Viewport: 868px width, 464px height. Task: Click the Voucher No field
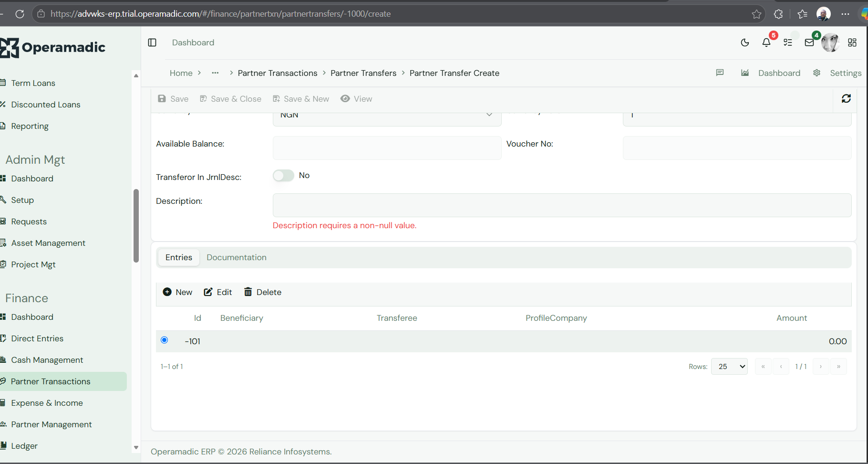tap(737, 148)
